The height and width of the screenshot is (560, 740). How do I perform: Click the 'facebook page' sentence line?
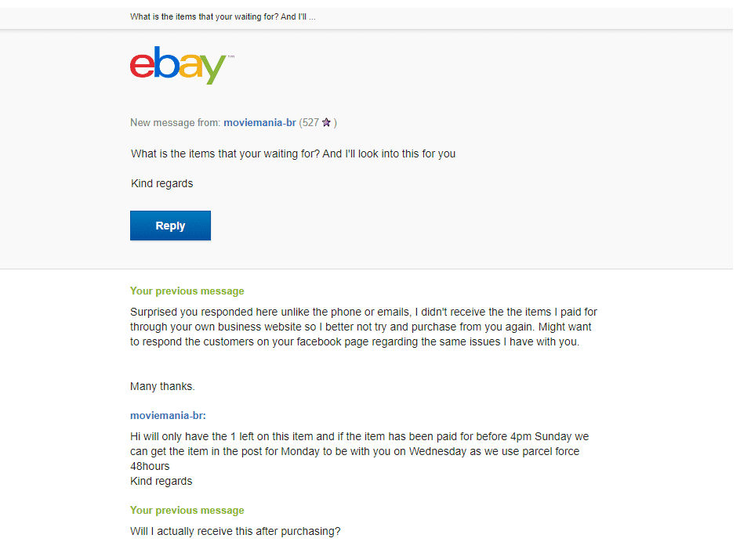click(354, 341)
